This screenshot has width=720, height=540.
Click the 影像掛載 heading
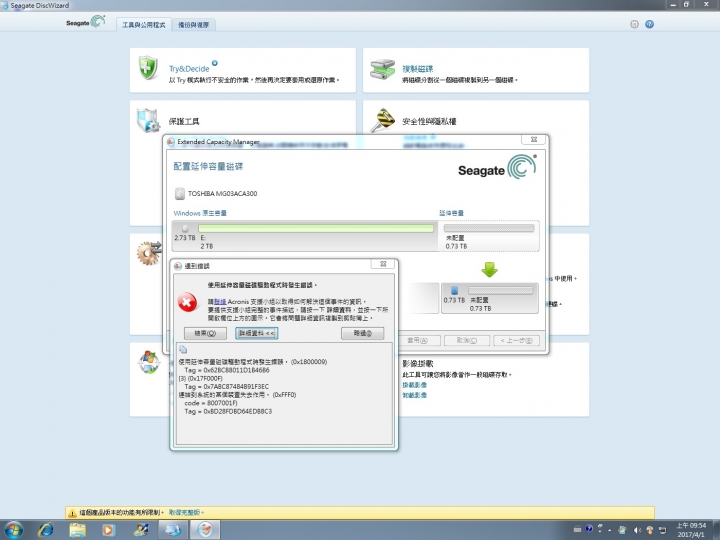[x=417, y=364]
